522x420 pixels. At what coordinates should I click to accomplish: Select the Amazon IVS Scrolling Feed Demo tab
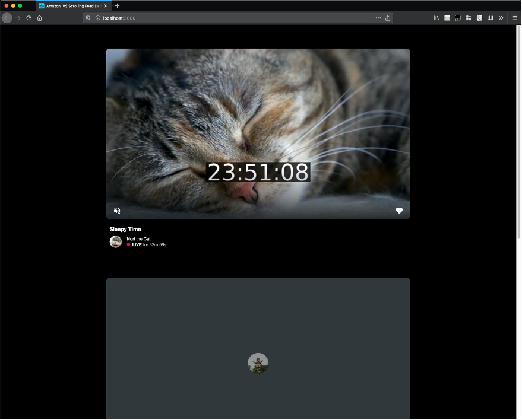coord(71,5)
